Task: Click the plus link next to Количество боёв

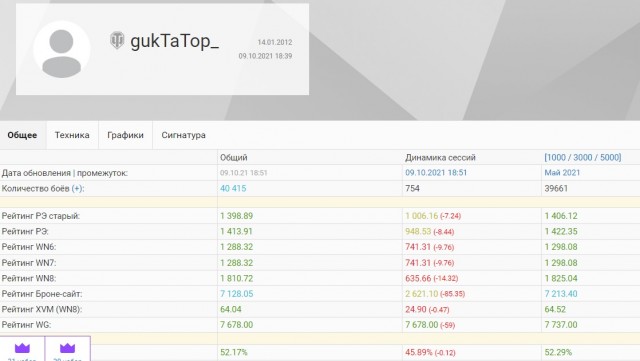Action: (78, 189)
